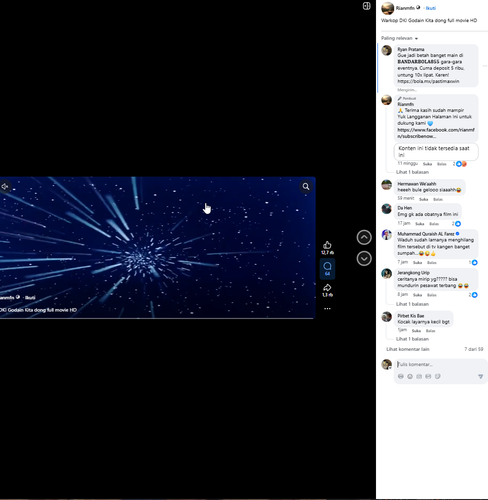Open Hermawan We'ahh's avatar
Screen dimensions: 488x500
(387, 185)
